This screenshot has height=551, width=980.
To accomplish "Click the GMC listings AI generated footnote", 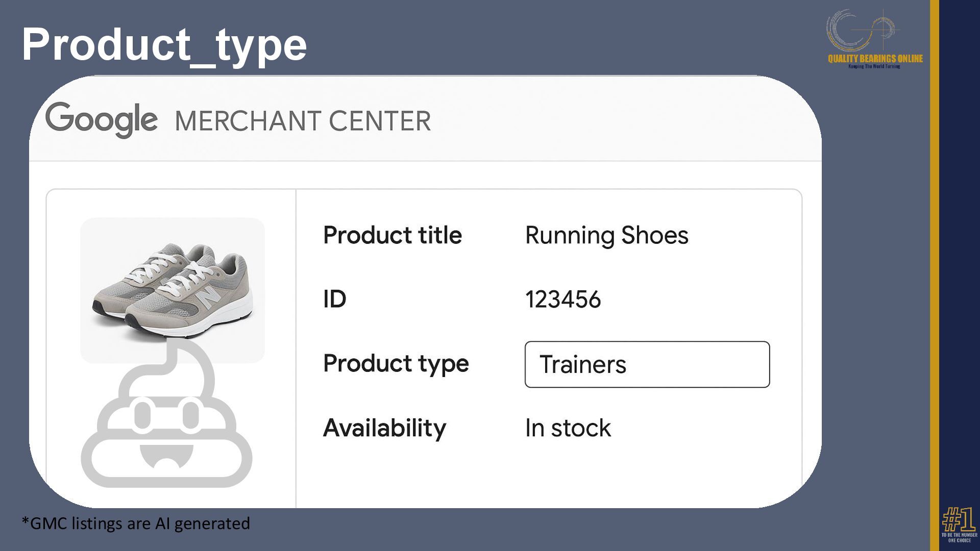I will [x=136, y=523].
